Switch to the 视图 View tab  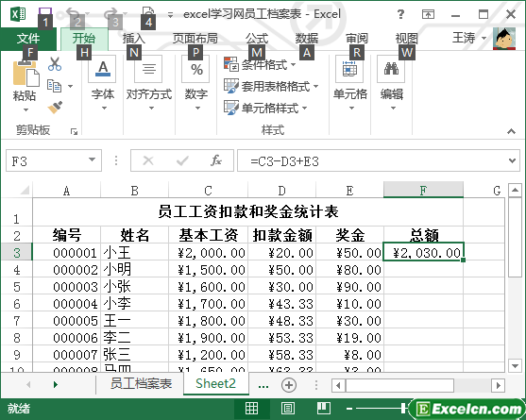(407, 38)
